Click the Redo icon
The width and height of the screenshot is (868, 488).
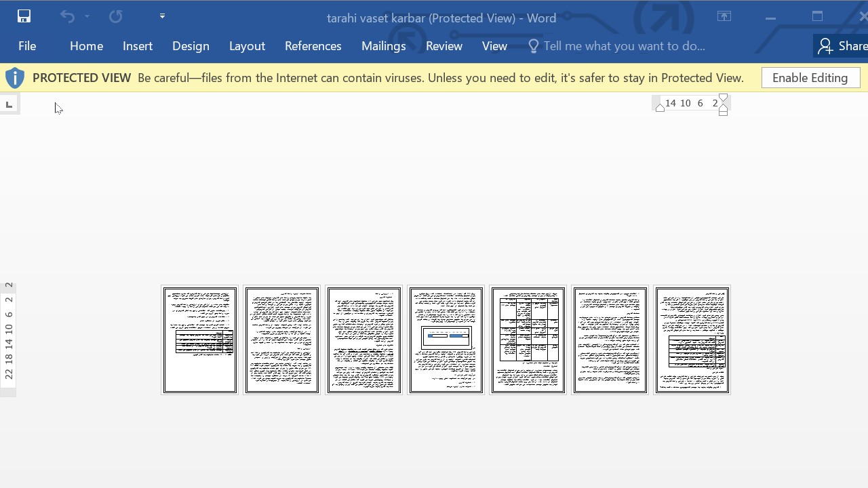(x=116, y=16)
